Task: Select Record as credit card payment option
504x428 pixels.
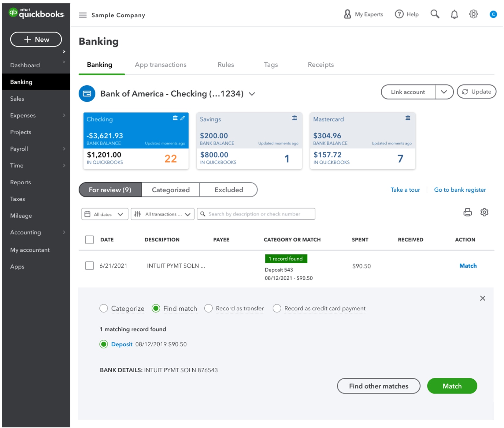Action: 277,308
